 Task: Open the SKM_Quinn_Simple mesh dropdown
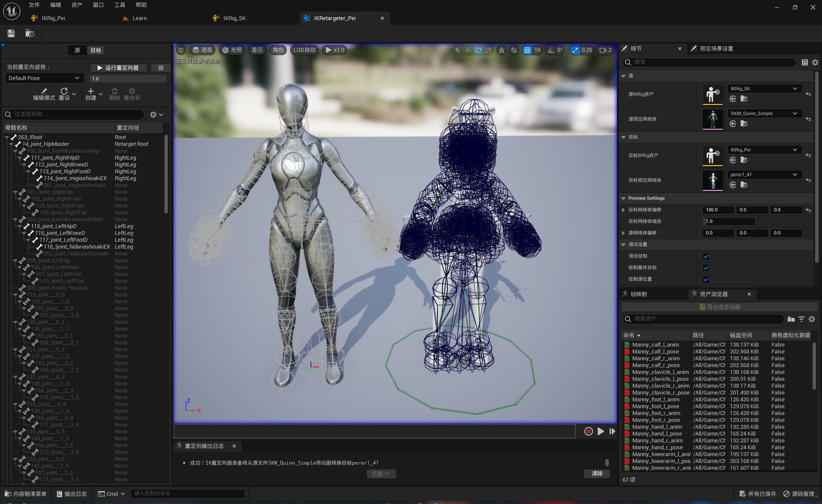(x=764, y=113)
